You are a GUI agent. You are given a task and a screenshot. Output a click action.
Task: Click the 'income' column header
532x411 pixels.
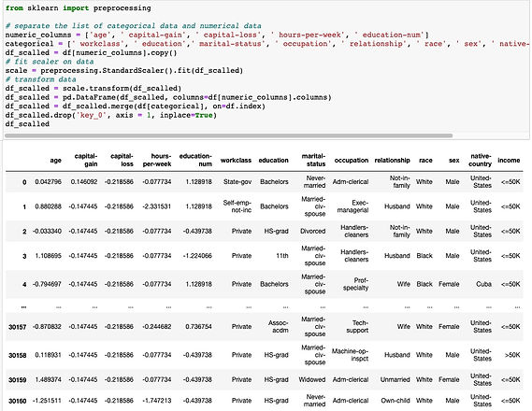pos(509,161)
